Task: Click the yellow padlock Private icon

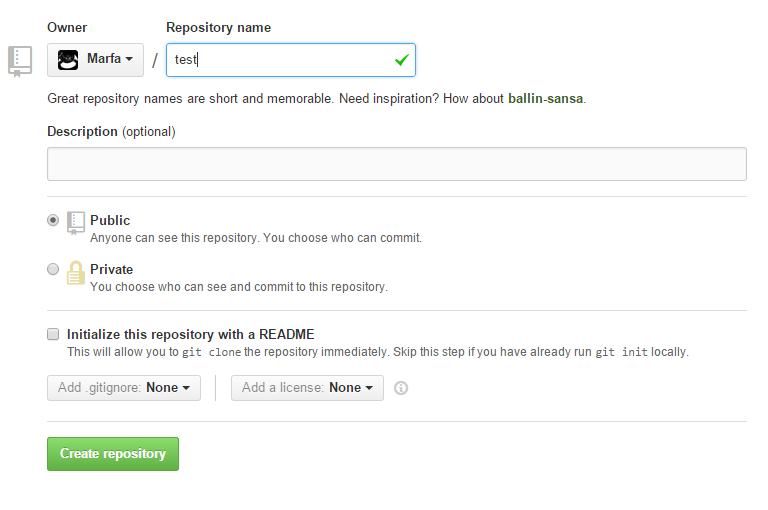Action: pyautogui.click(x=75, y=272)
